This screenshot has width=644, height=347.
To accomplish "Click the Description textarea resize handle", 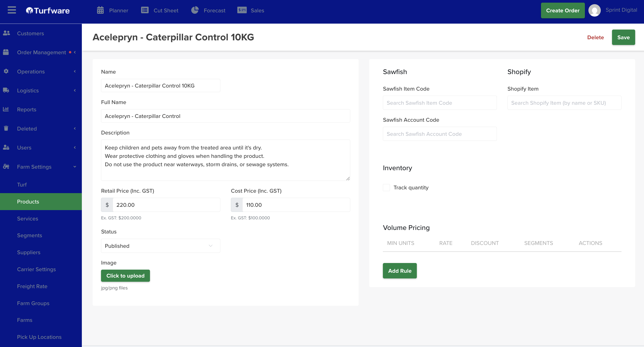I will pos(348,178).
